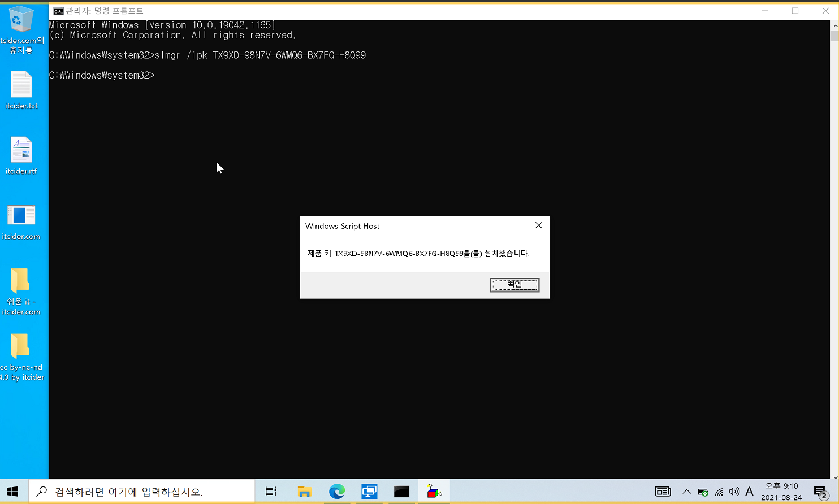Click the product key installed message text
Image resolution: width=839 pixels, height=504 pixels.
[x=418, y=253]
